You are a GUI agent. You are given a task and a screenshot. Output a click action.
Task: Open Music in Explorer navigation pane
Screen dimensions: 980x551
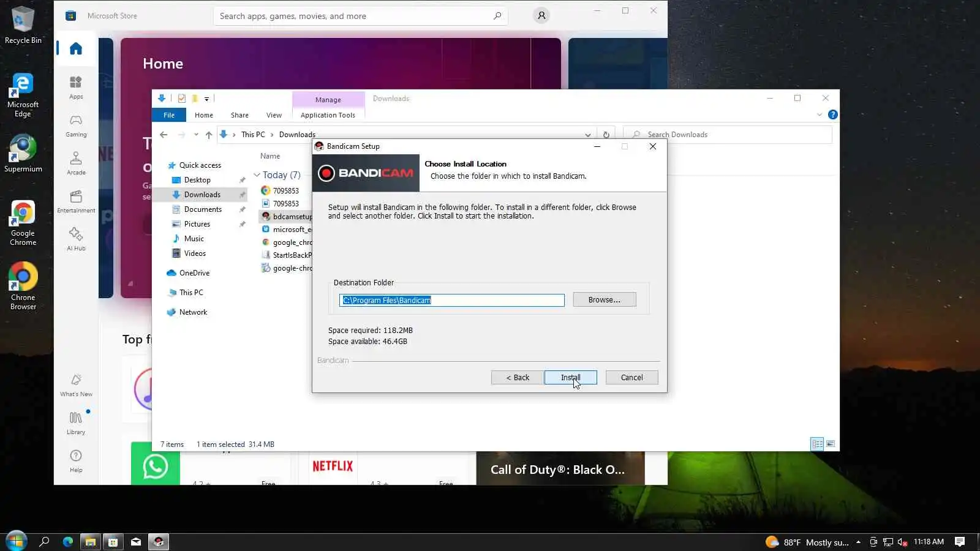(x=194, y=239)
